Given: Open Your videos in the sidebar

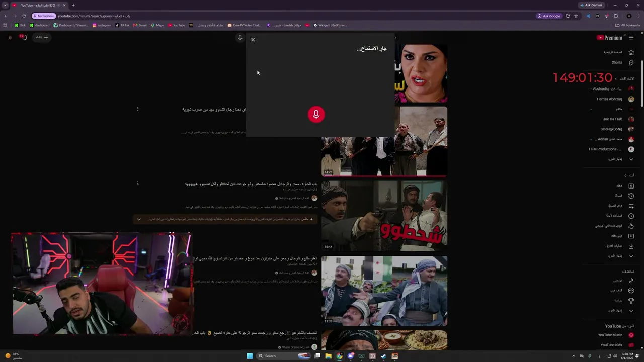Looking at the screenshot, I should 622,236.
